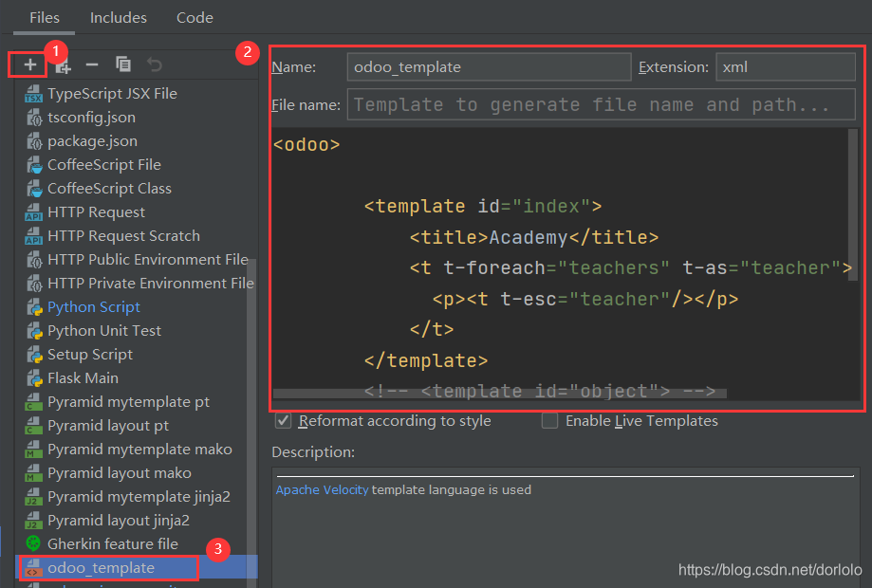Click the code editor vertical scrollbar
Viewport: 872px width, 588px height.
852,206
